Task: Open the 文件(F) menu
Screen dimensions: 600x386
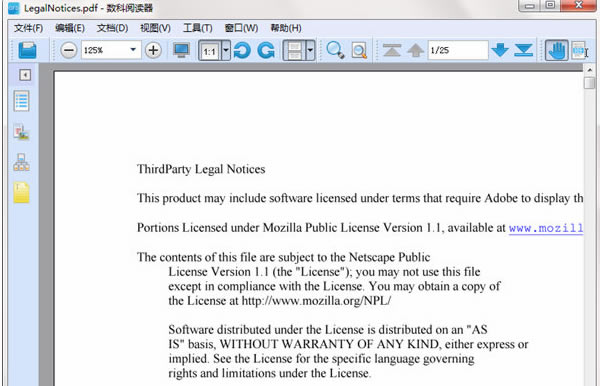Action: 28,28
